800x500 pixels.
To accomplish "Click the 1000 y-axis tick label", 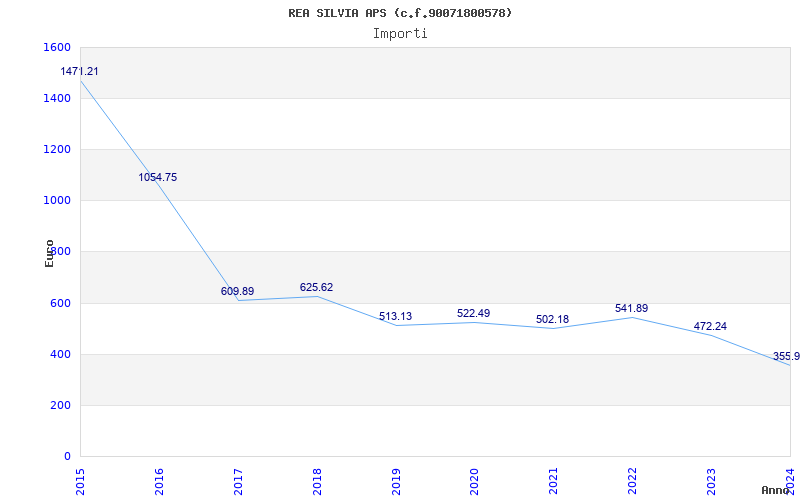I will coord(57,201).
